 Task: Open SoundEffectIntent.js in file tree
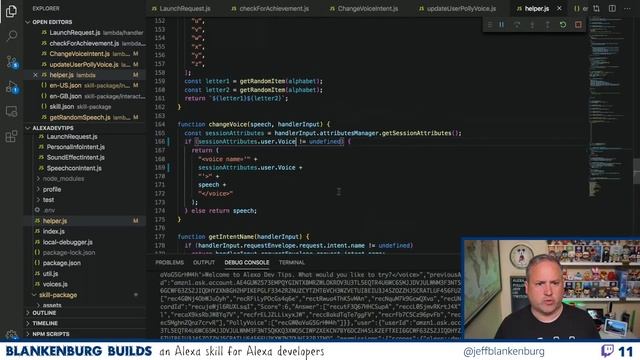(x=76, y=158)
